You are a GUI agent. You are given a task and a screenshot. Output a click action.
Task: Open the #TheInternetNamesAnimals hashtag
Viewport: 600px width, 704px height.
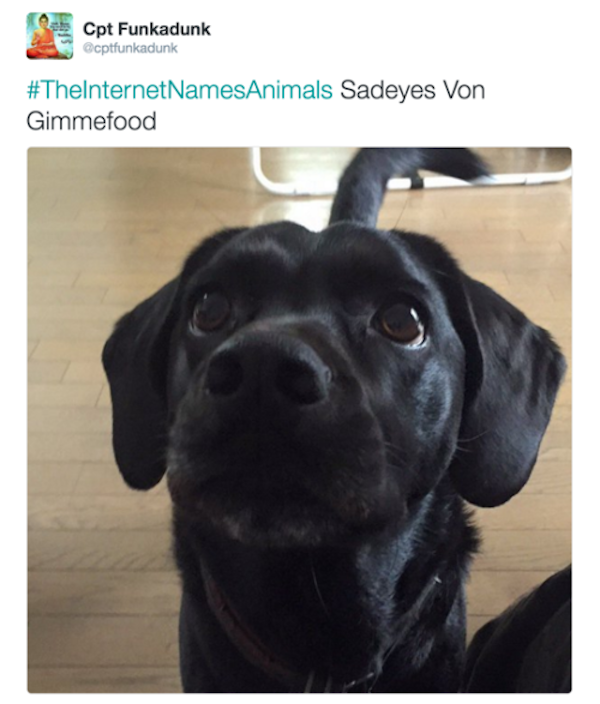pos(180,89)
